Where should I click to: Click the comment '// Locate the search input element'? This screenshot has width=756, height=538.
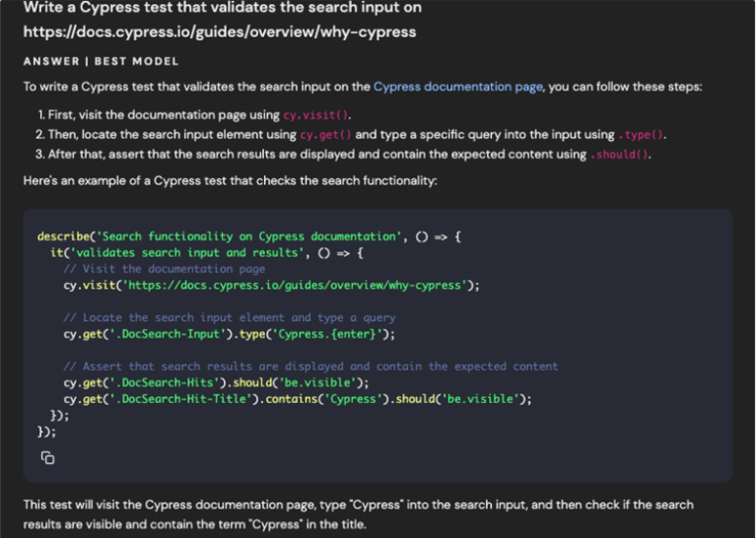tap(230, 317)
